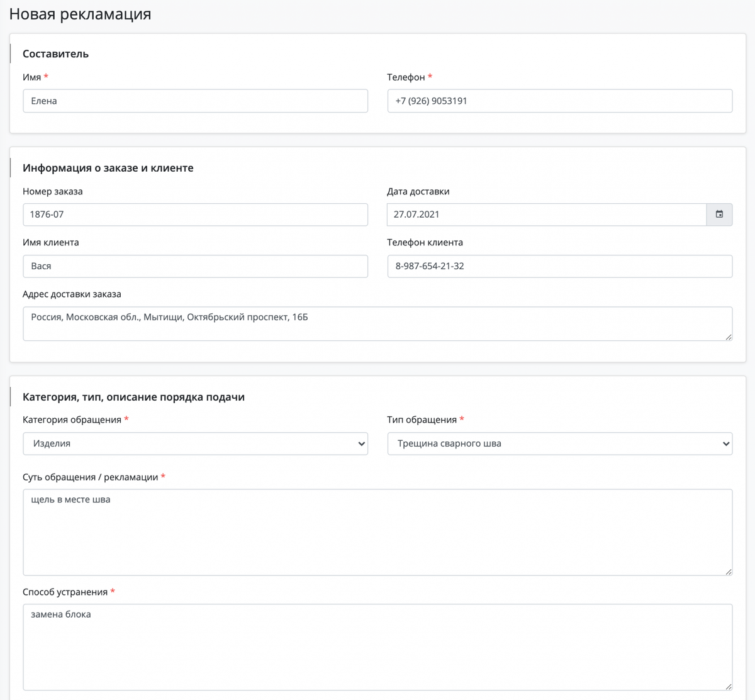
Task: Click the dropdown arrow beside Изделия
Action: (x=361, y=443)
